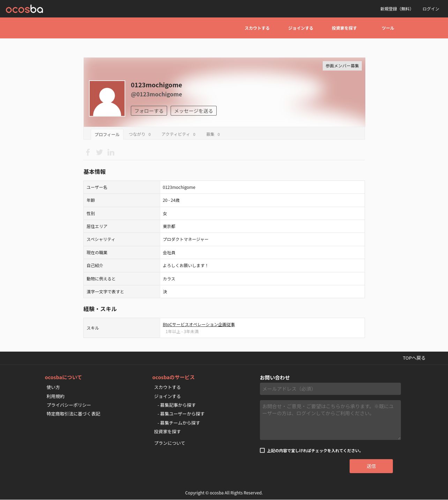Screen dimensions: 448x500
Task: Open ツール in the top navigation
Action: click(388, 28)
